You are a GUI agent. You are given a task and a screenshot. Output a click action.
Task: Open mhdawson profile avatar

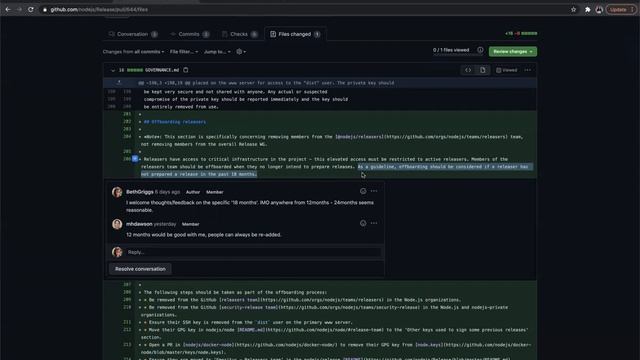click(117, 224)
